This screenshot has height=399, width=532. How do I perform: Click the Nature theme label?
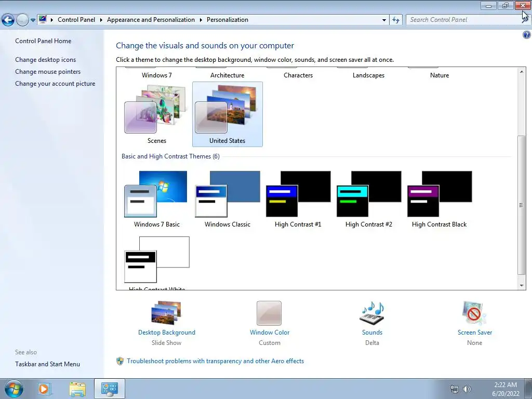pos(440,75)
